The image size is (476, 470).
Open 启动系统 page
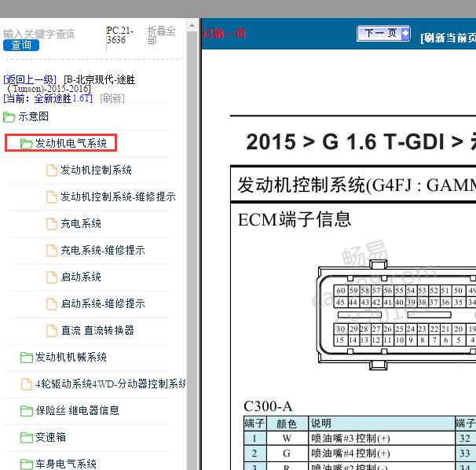point(81,277)
